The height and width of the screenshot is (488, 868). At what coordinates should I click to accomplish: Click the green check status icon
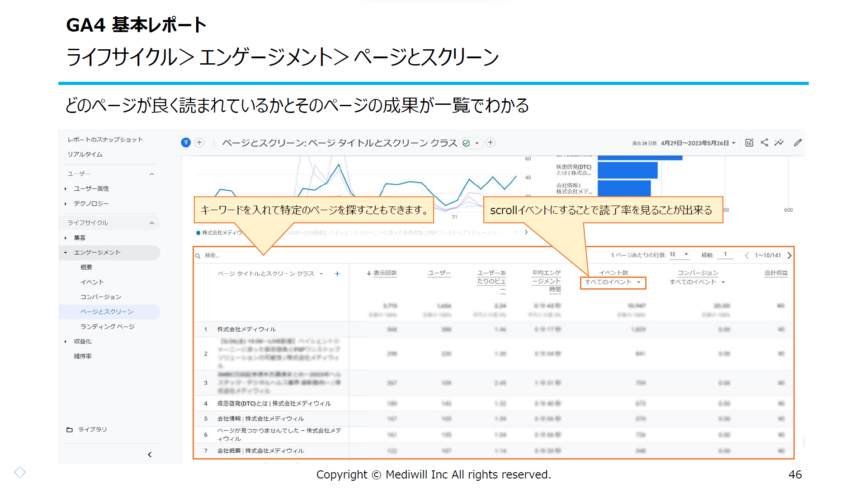[x=466, y=143]
